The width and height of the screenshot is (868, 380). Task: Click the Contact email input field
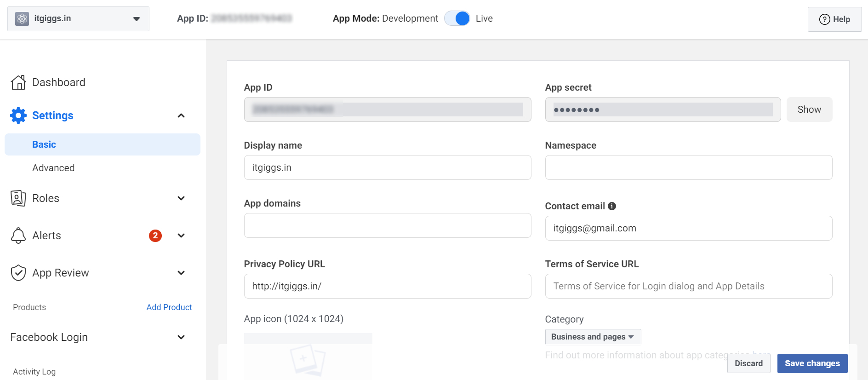tap(689, 228)
